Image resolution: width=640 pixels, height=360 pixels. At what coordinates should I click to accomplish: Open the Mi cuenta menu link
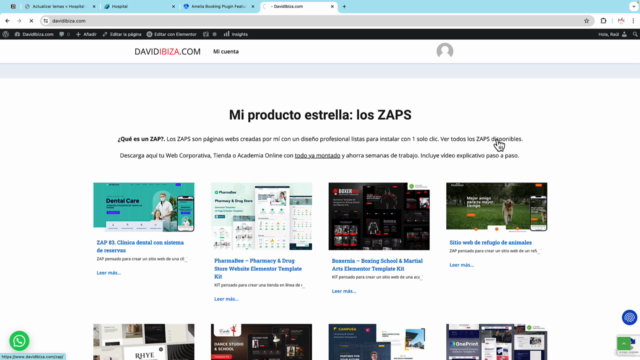[226, 51]
